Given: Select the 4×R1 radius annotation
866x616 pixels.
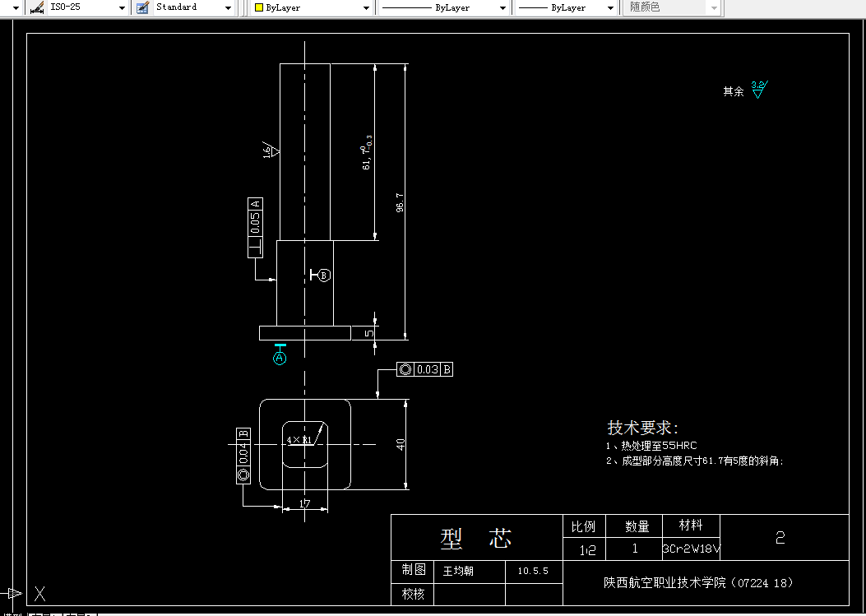Looking at the screenshot, I should point(299,440).
